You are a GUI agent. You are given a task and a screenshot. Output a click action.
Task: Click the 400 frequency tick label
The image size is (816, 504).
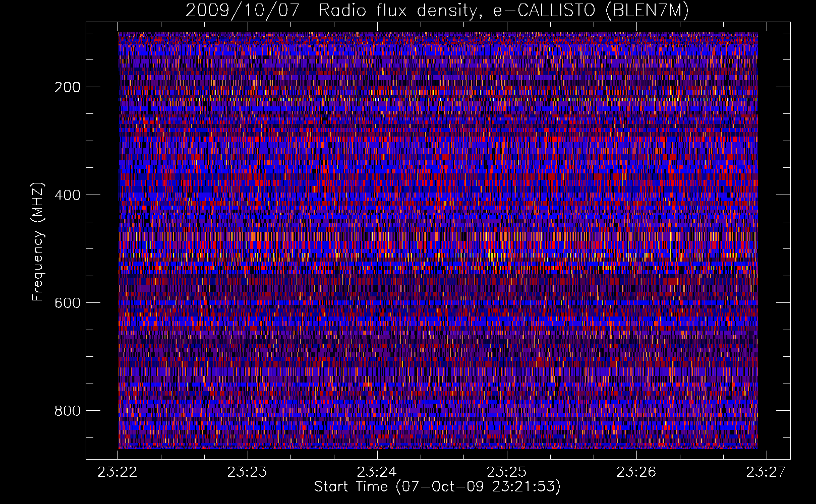(67, 195)
